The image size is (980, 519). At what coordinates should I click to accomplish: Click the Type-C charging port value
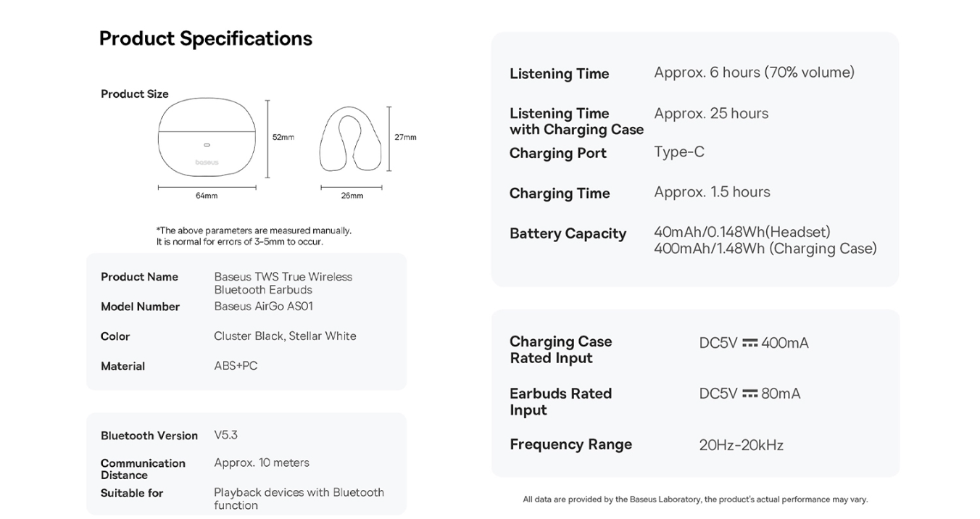(679, 151)
